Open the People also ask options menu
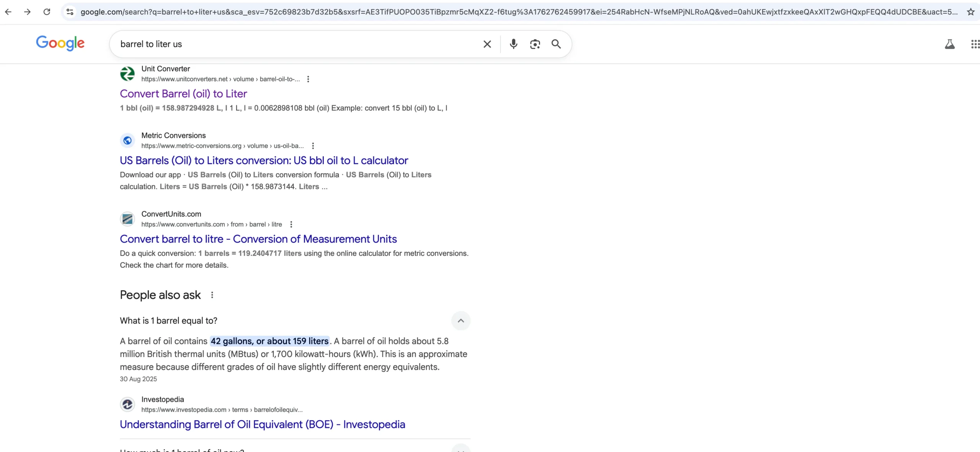 (x=212, y=295)
